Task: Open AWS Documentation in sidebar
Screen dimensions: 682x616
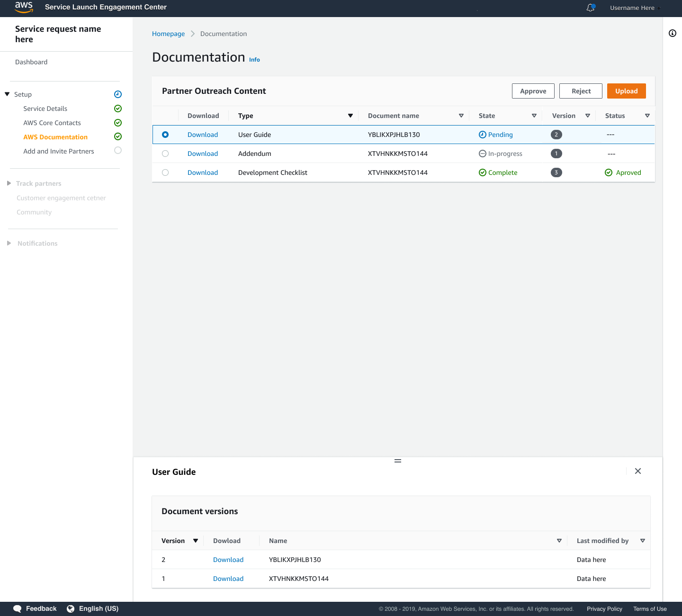Action: (55, 137)
